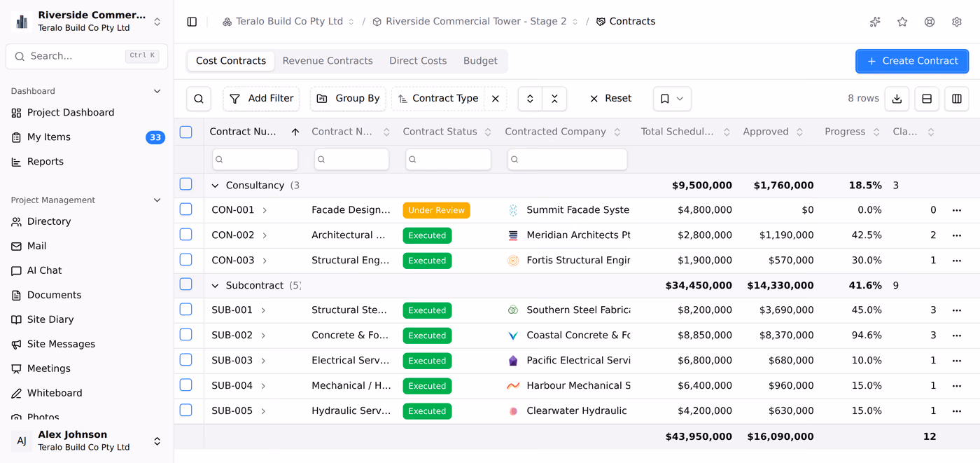The width and height of the screenshot is (980, 463).
Task: Open the column visibility icon
Action: tap(957, 99)
